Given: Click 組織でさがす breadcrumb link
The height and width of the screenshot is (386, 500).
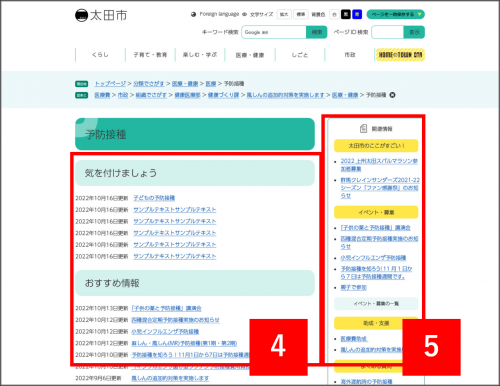Looking at the screenshot, I should [x=151, y=95].
